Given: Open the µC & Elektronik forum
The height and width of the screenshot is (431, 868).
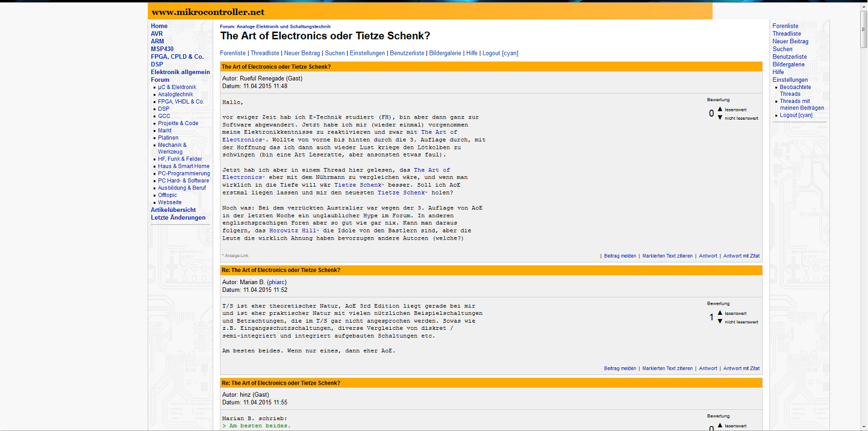Looking at the screenshot, I should [177, 87].
